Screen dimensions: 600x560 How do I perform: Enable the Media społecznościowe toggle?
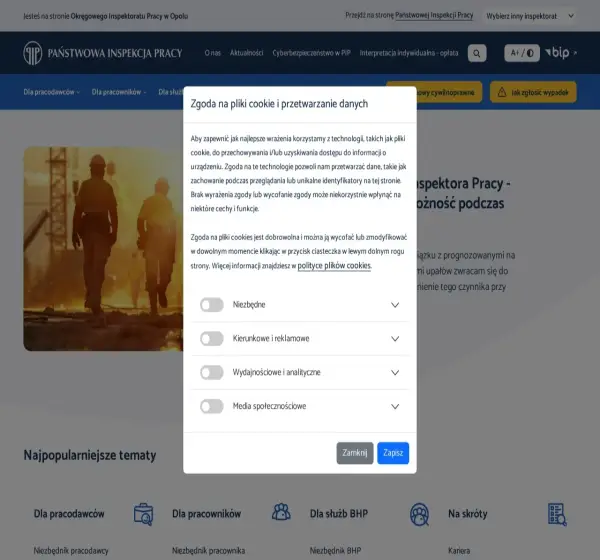(212, 406)
